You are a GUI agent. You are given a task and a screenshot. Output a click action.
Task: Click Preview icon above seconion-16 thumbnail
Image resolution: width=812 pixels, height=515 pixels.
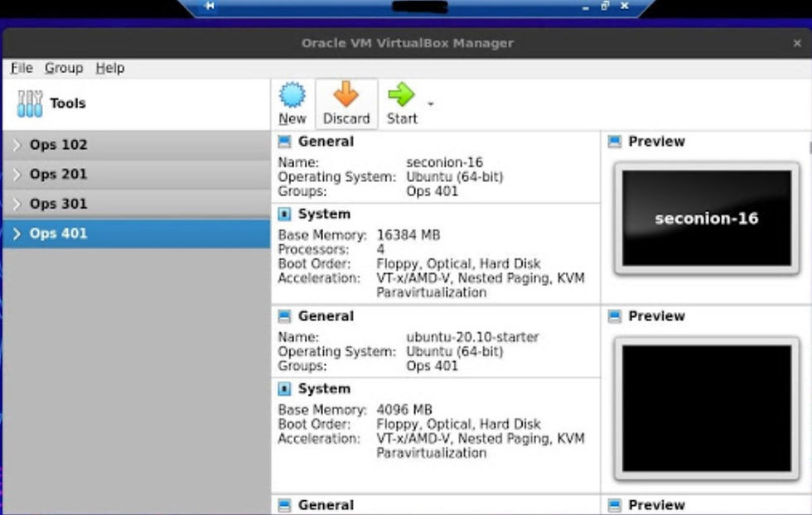(615, 142)
